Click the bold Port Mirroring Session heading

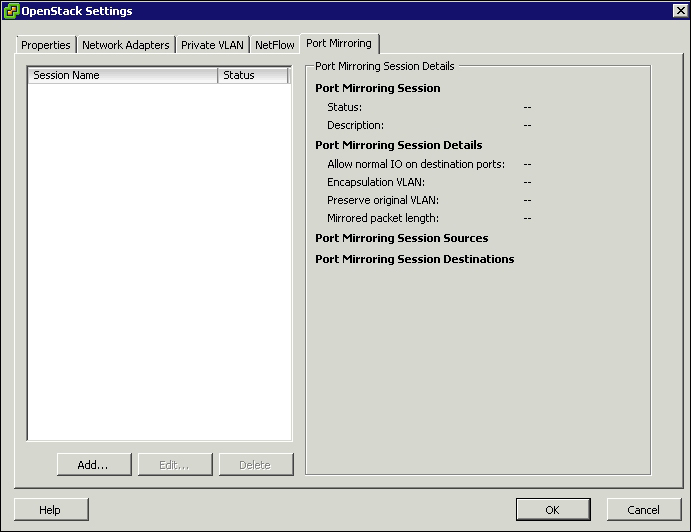pos(378,88)
